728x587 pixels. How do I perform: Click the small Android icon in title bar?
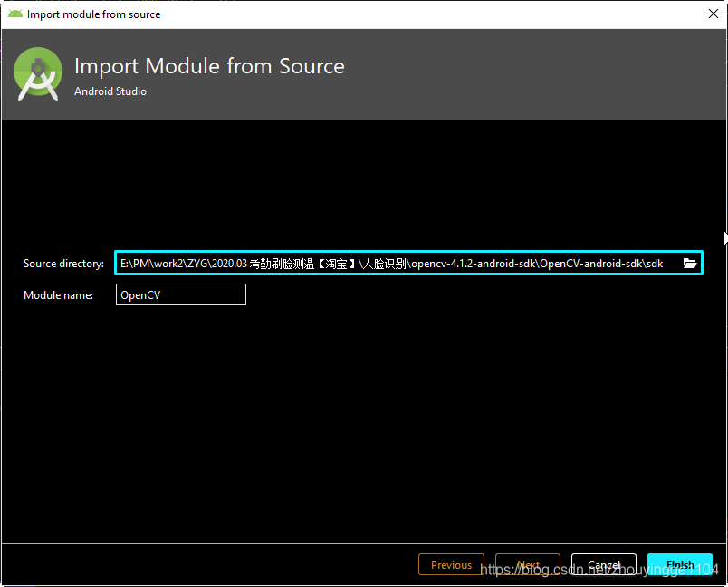click(x=14, y=14)
